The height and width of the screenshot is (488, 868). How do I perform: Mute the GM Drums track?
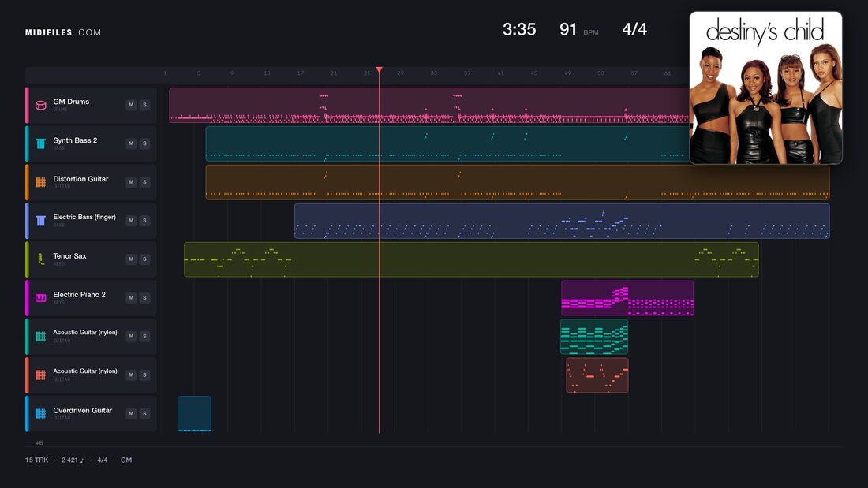click(131, 105)
